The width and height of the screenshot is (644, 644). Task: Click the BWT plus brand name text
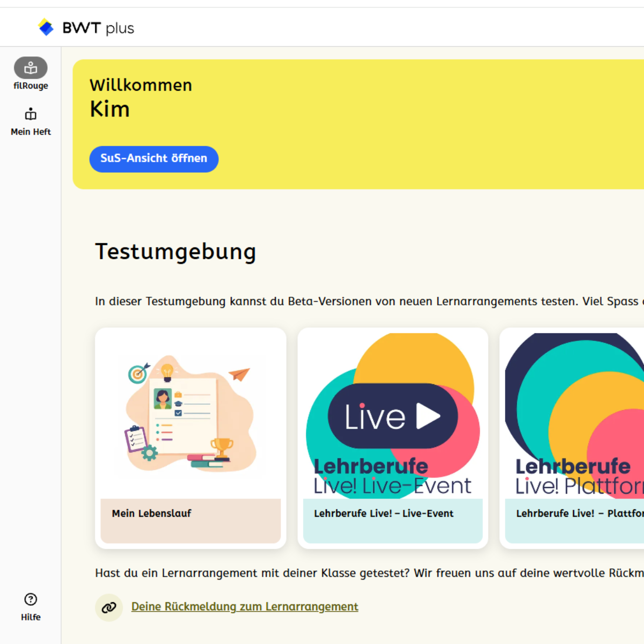(x=98, y=28)
